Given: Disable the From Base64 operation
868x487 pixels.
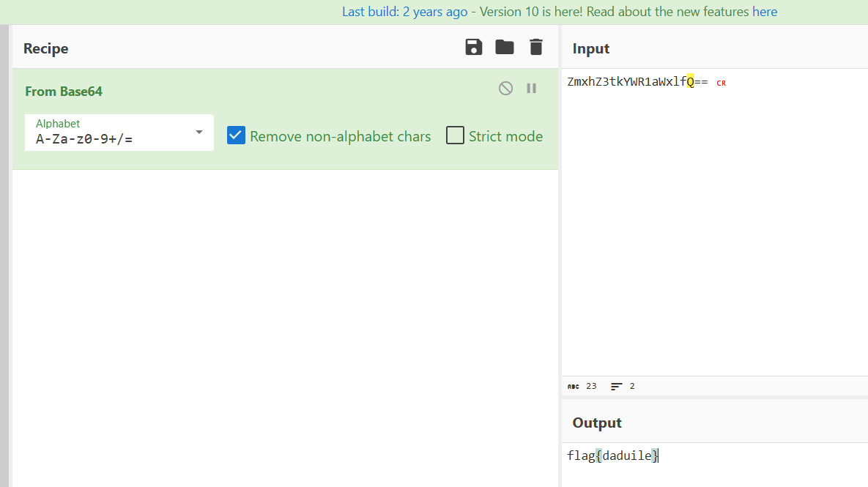Looking at the screenshot, I should point(505,88).
